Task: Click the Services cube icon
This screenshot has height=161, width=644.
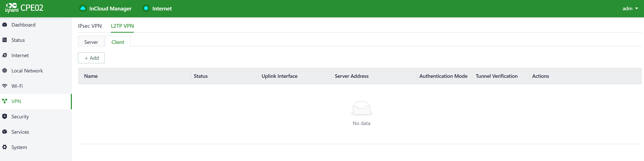Action: [5, 132]
